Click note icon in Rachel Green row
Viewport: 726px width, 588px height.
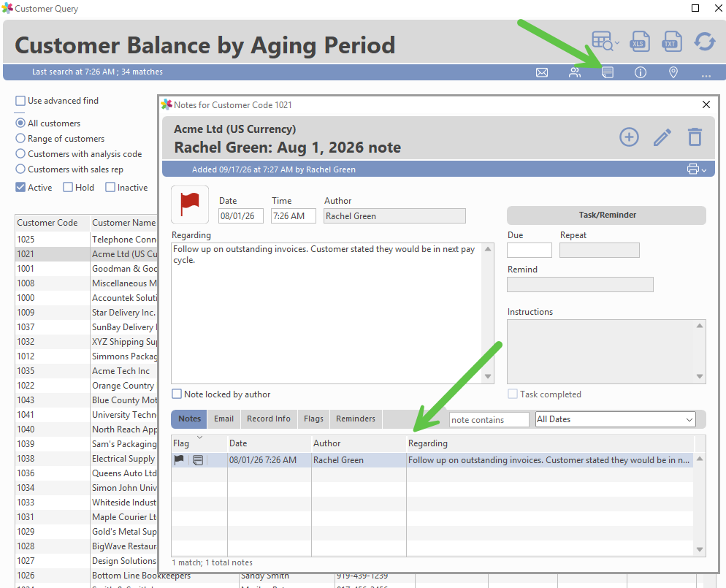click(198, 460)
